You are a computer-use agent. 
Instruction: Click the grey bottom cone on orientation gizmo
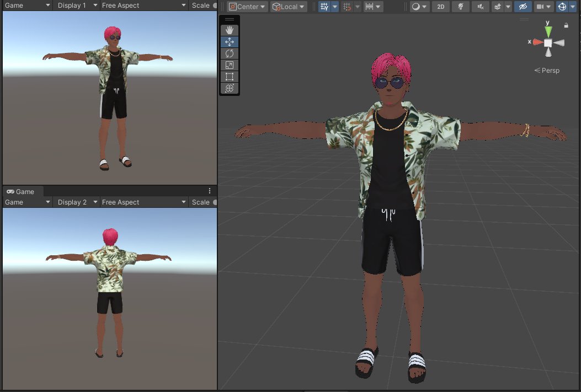[548, 52]
